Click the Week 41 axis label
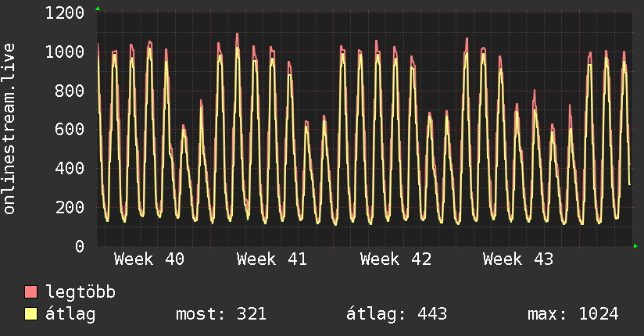The width and height of the screenshot is (644, 336). pos(272,259)
